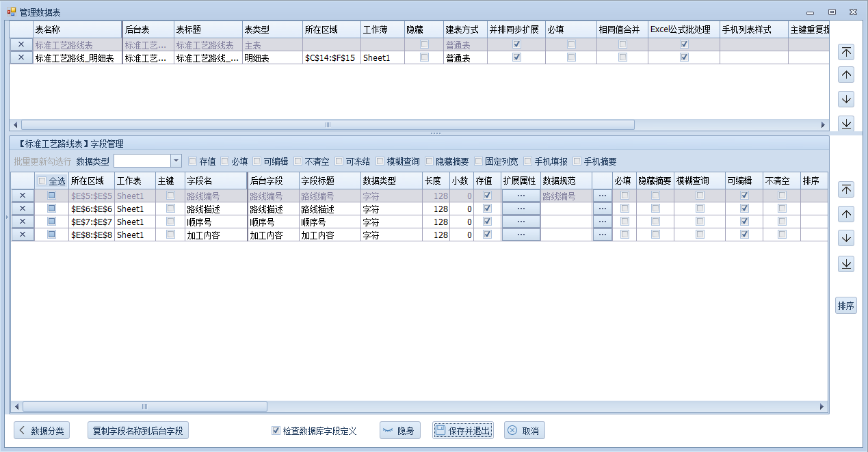Click the 排序 button on right side
Image resolution: width=868 pixels, height=452 pixels.
846,306
